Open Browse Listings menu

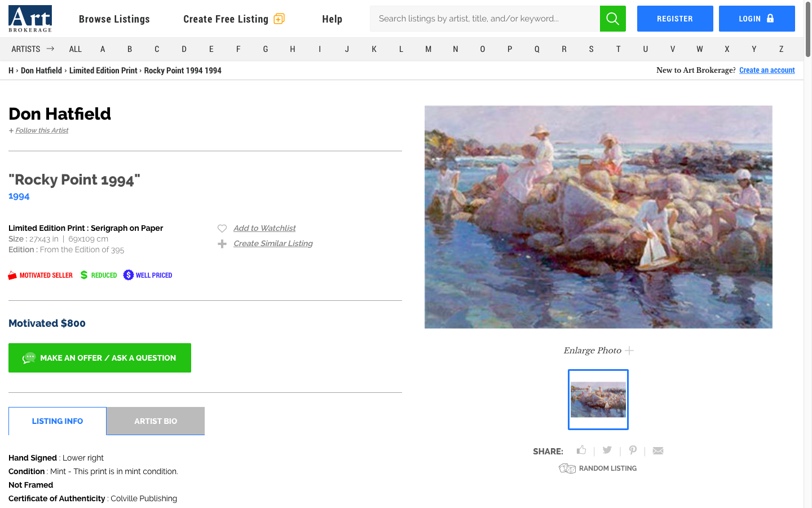(114, 19)
